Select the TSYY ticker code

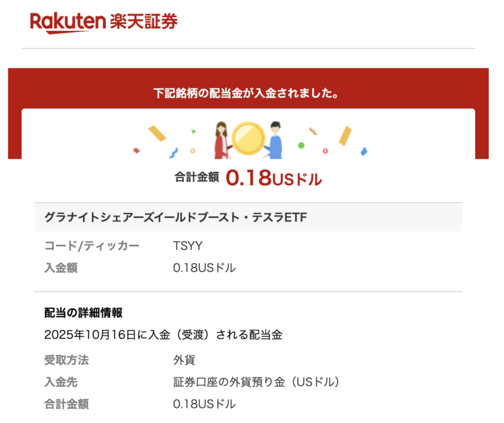(187, 245)
